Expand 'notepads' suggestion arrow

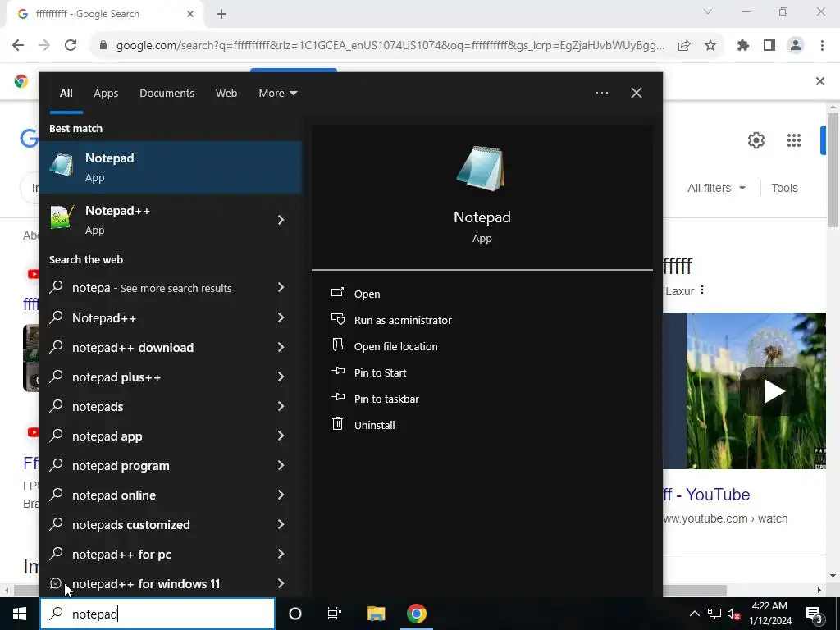281,406
